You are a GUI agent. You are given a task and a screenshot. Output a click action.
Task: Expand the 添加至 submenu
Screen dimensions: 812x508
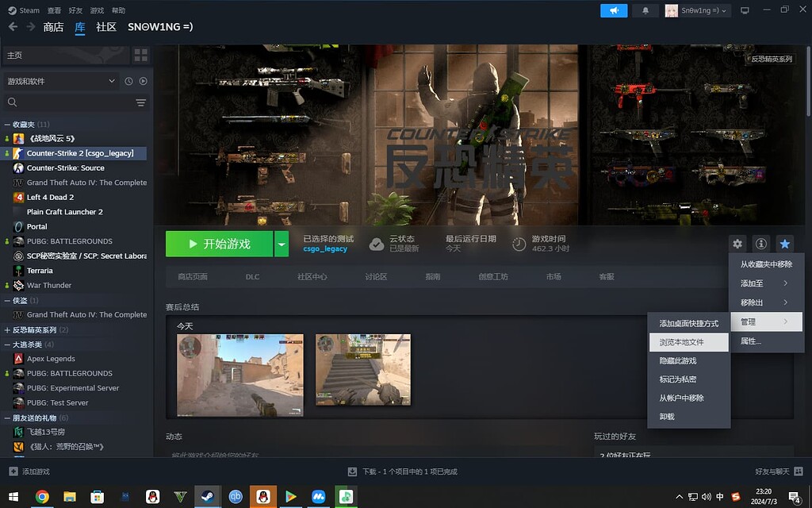(x=766, y=283)
